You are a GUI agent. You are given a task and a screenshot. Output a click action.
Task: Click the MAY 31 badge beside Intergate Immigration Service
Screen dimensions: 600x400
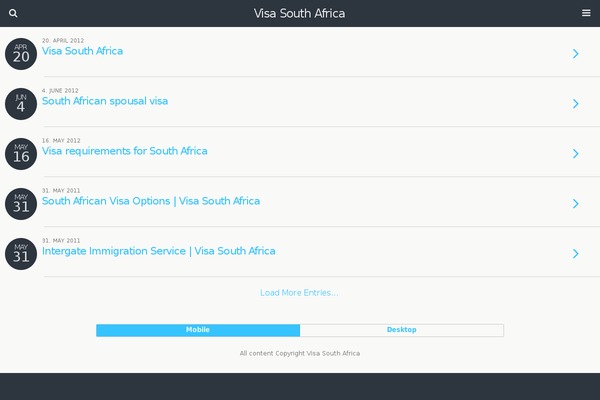pos(21,254)
